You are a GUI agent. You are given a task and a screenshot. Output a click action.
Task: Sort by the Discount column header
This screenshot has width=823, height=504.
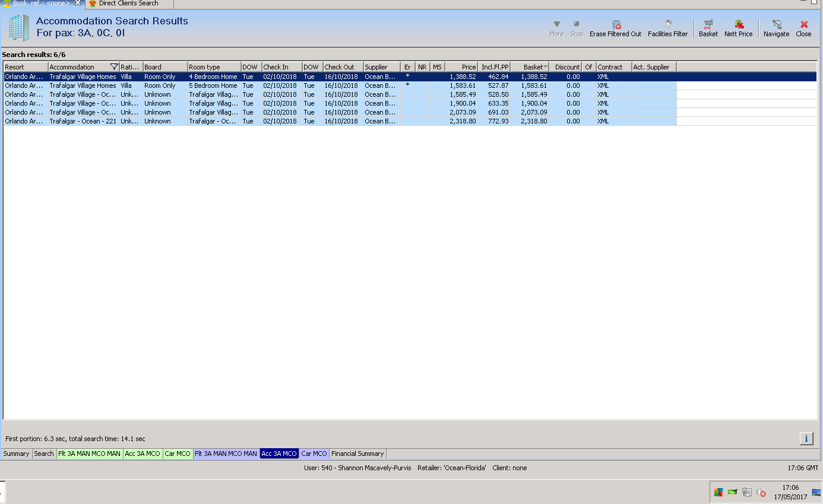point(566,67)
